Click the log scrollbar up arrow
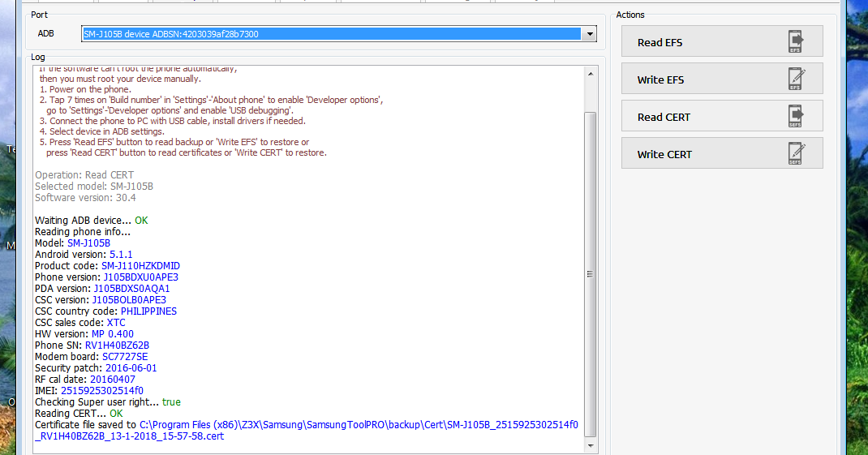Image resolution: width=868 pixels, height=455 pixels. (590, 74)
